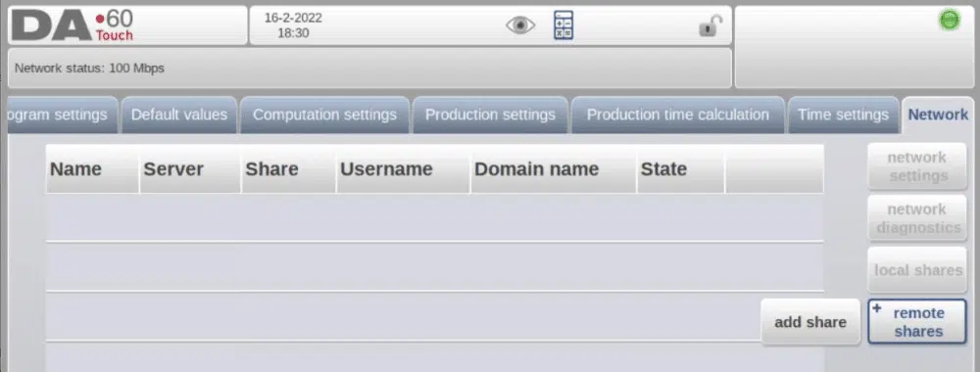This screenshot has height=372, width=980.
Task: Click the Domain name column header
Action: point(553,169)
